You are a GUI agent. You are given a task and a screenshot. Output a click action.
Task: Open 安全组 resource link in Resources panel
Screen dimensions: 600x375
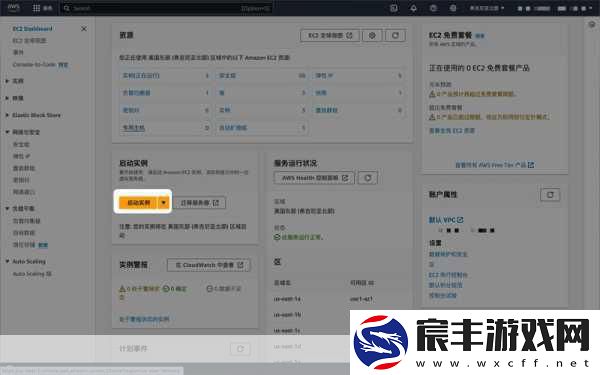[x=227, y=75]
